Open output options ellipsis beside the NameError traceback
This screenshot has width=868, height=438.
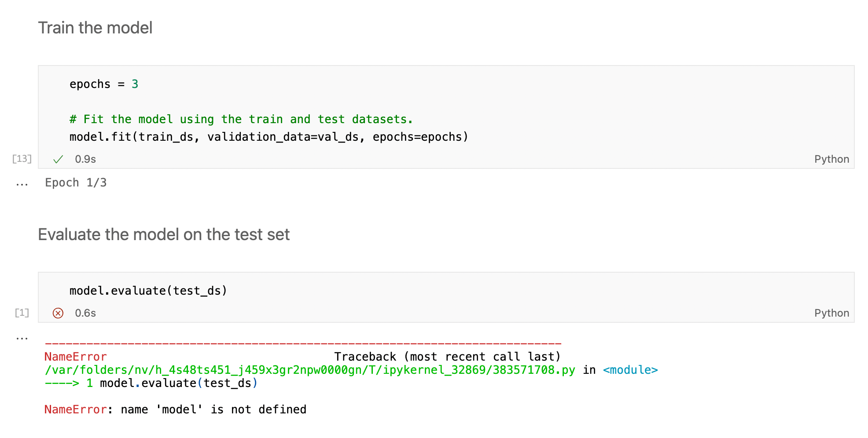click(22, 339)
